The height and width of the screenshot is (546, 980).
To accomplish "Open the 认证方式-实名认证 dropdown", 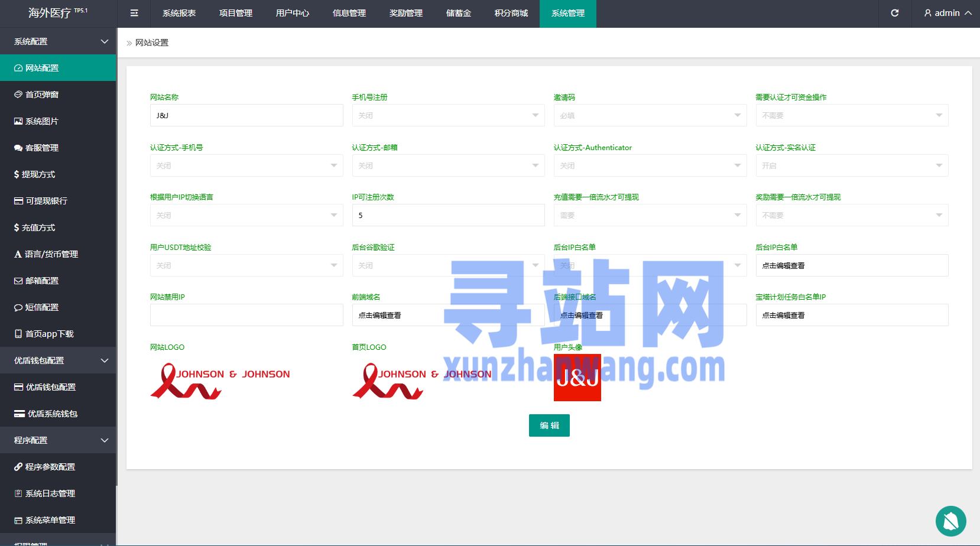I will tap(852, 165).
